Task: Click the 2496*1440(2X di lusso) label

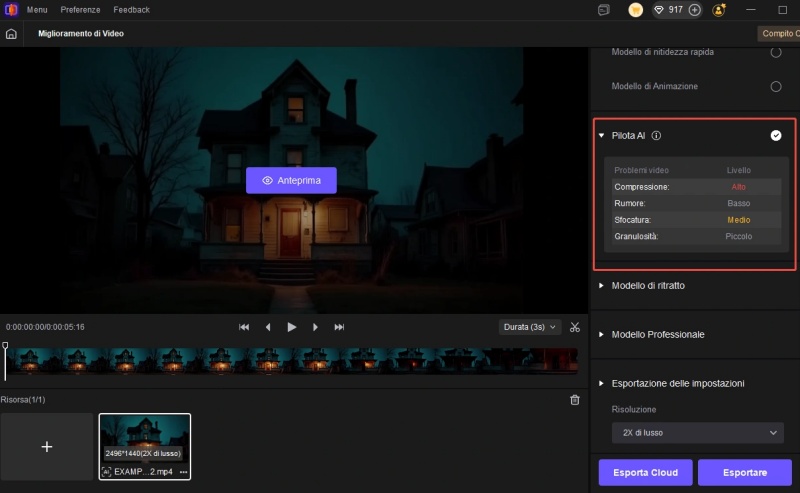Action: click(x=143, y=453)
